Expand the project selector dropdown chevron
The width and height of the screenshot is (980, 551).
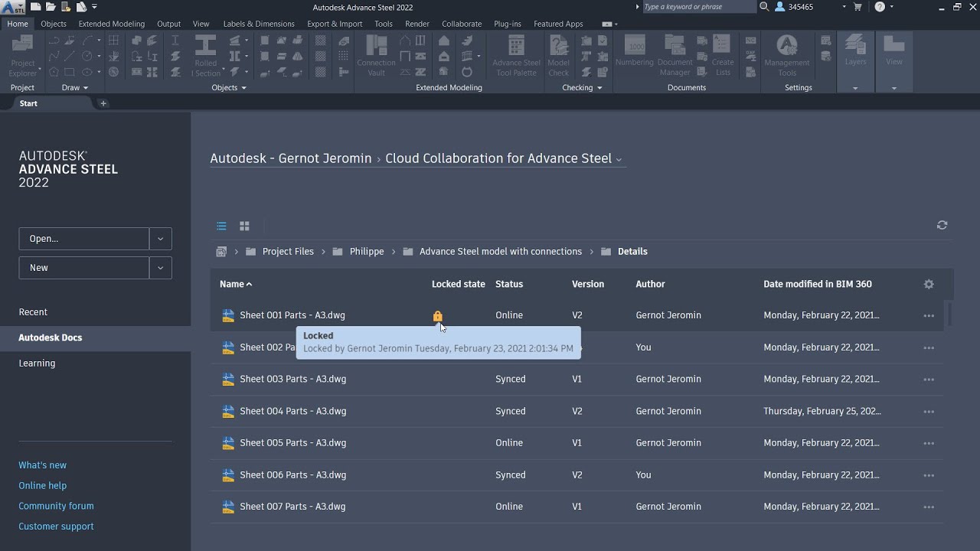[x=619, y=160]
